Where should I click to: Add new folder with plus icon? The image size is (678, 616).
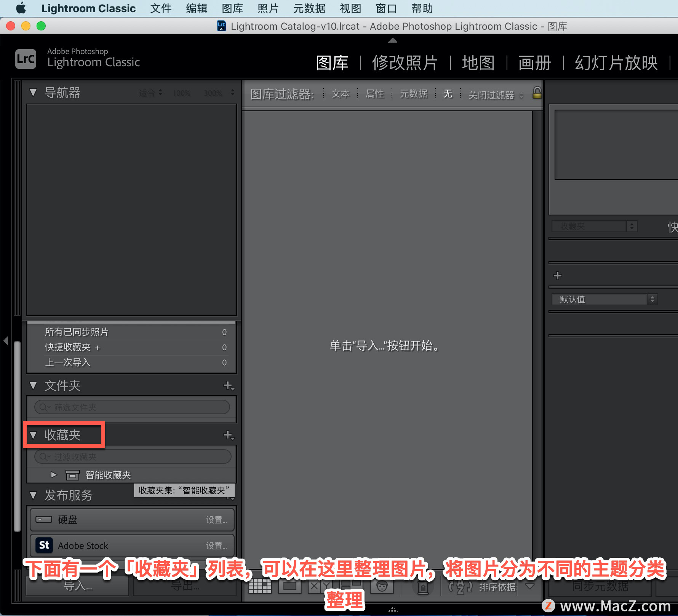point(229,386)
